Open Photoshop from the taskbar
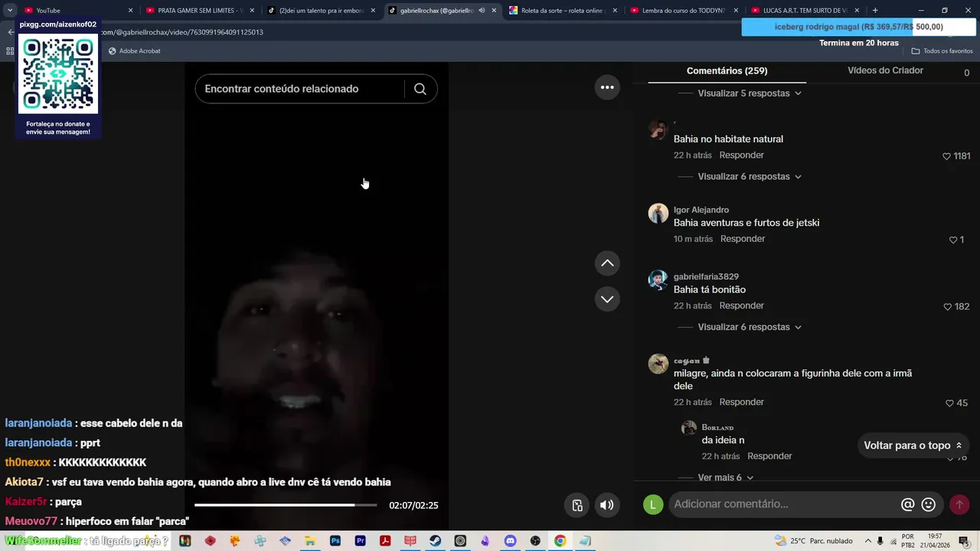The width and height of the screenshot is (980, 551). pos(335,541)
